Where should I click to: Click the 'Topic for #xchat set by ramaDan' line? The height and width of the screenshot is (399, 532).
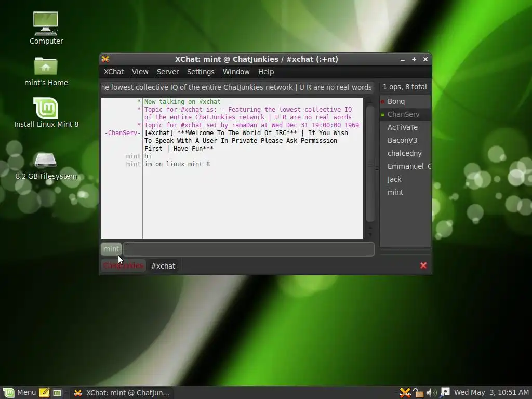[251, 125]
